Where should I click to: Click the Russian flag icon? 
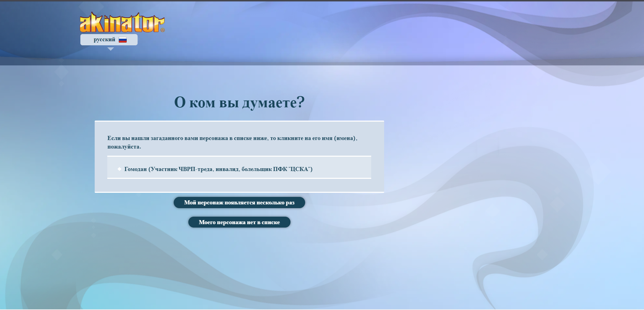(123, 40)
